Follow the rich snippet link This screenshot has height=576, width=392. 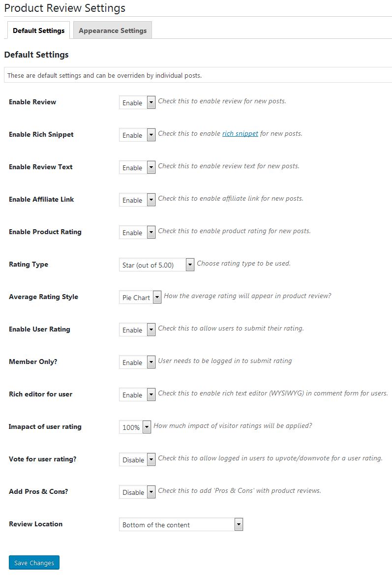pos(240,133)
